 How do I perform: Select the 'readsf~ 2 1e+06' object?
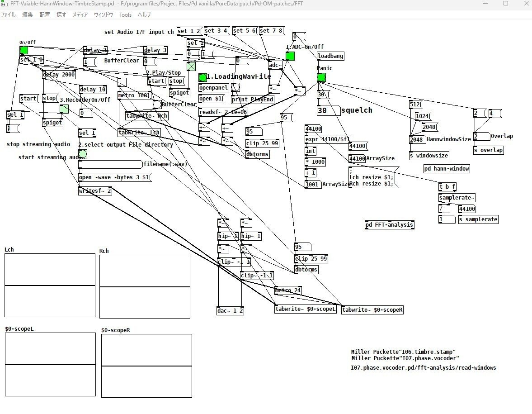tap(223, 112)
